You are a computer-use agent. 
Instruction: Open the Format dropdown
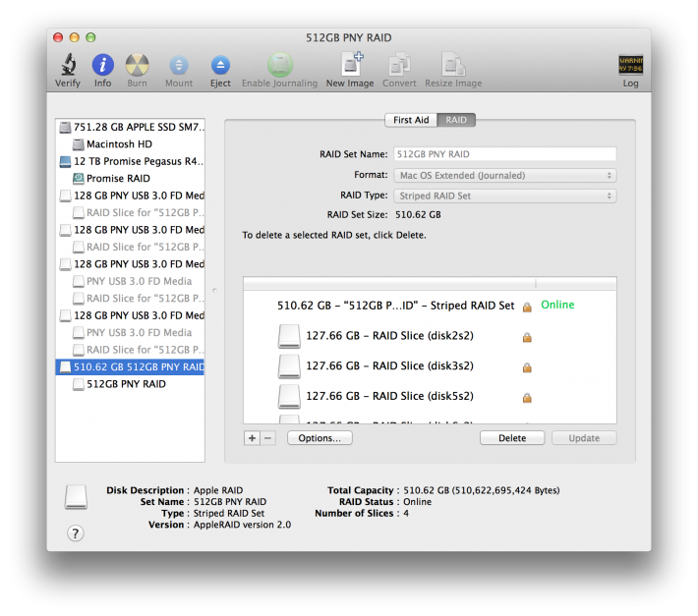click(505, 175)
